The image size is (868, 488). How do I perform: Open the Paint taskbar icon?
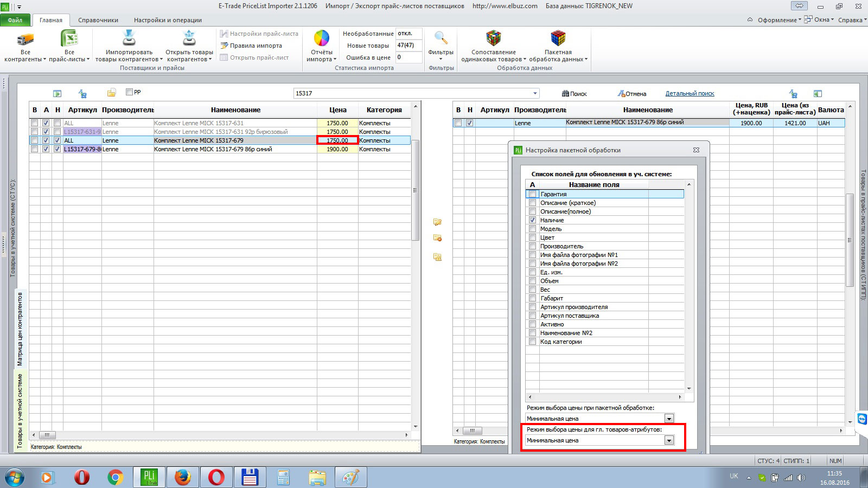pyautogui.click(x=350, y=477)
